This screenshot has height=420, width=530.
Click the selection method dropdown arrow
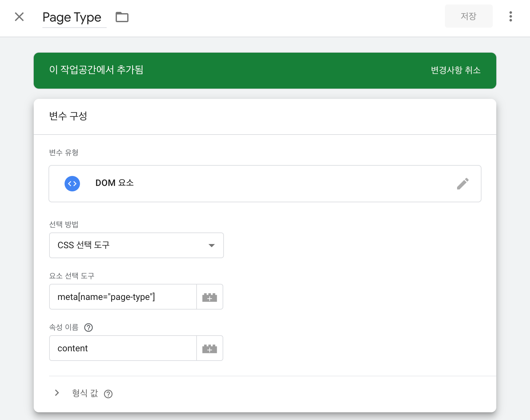(x=211, y=245)
